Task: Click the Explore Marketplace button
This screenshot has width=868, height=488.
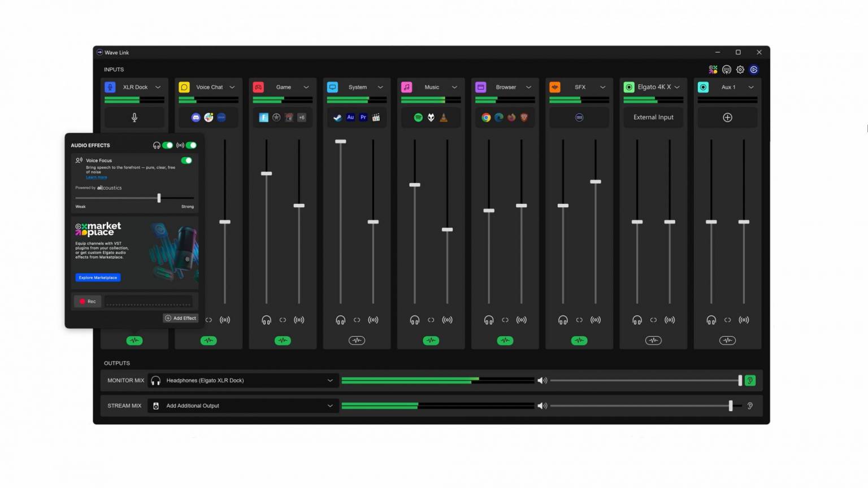Action: point(98,277)
